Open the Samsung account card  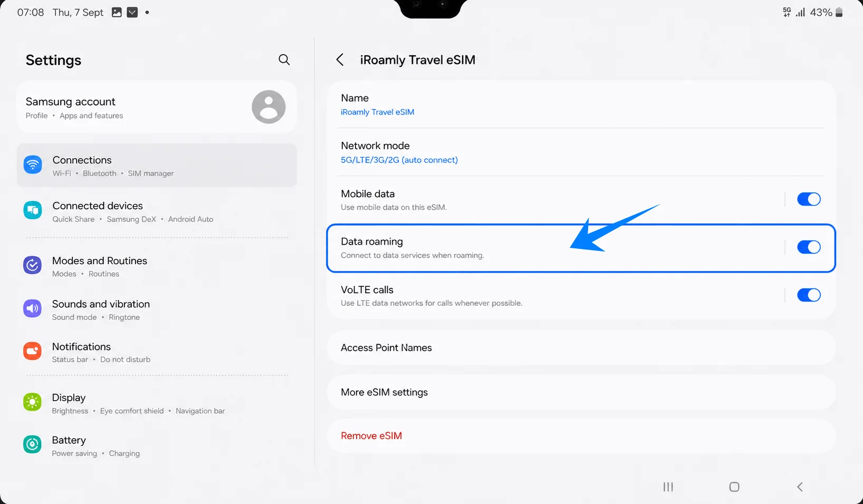(157, 107)
